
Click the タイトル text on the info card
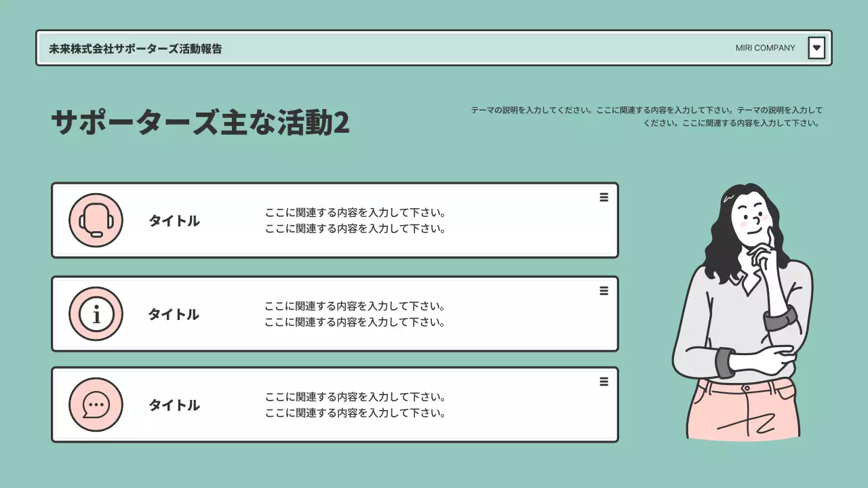point(174,314)
